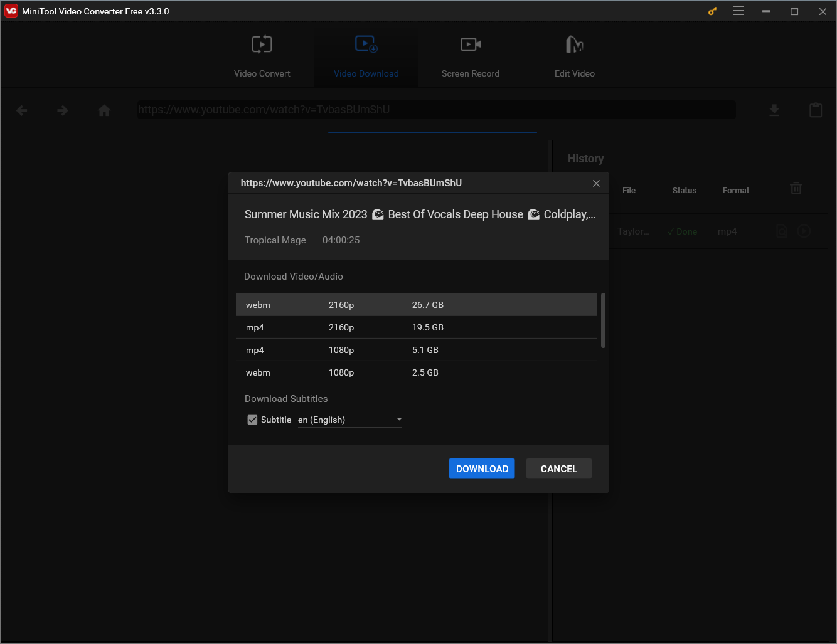The height and width of the screenshot is (644, 837).
Task: Click the Done status in History
Action: click(x=683, y=231)
